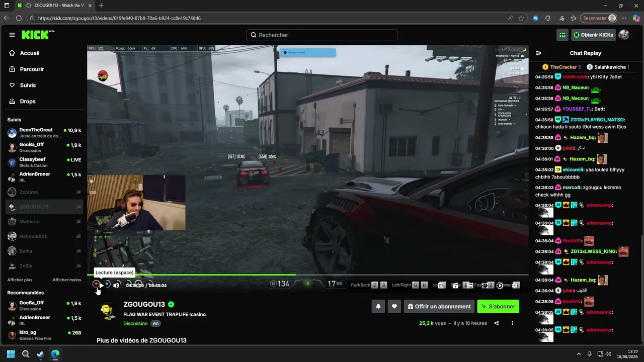Screen dimensions: 644x362
Task: Click the S'abonner subscribe button
Action: click(x=498, y=306)
